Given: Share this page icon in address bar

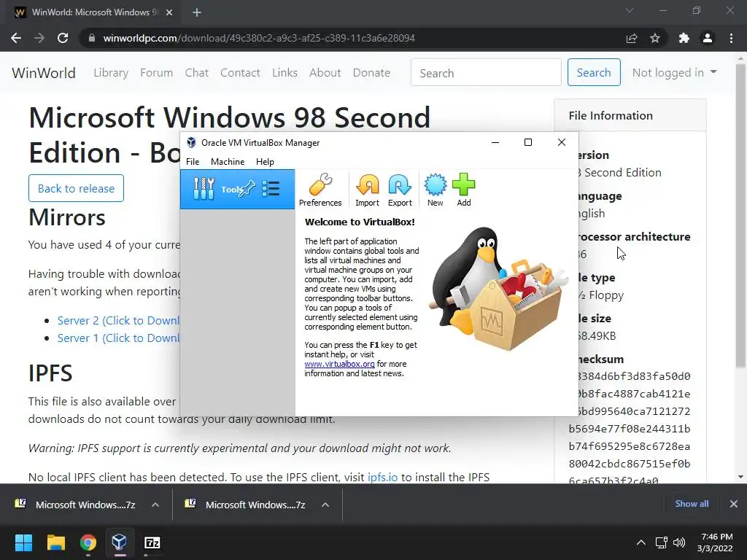Looking at the screenshot, I should (x=632, y=38).
